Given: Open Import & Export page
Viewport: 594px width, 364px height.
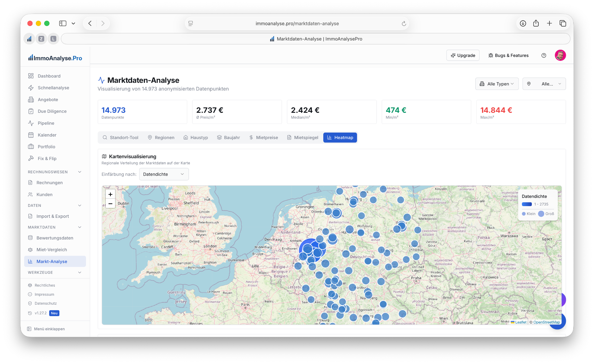Looking at the screenshot, I should pyautogui.click(x=55, y=216).
